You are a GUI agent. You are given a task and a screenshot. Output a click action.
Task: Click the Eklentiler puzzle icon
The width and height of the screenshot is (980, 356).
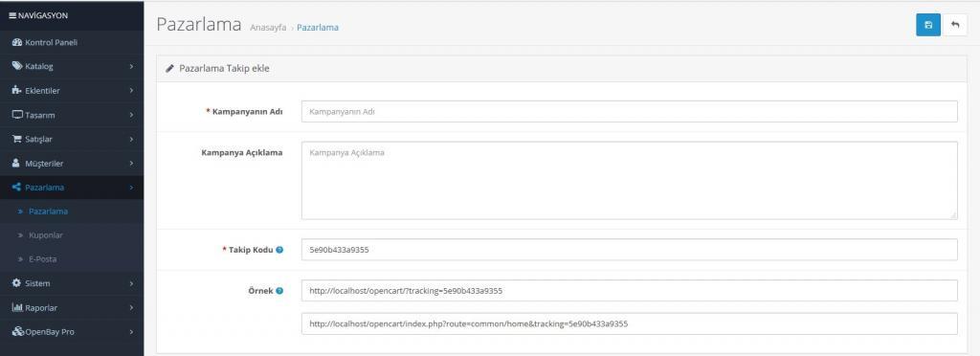point(17,91)
